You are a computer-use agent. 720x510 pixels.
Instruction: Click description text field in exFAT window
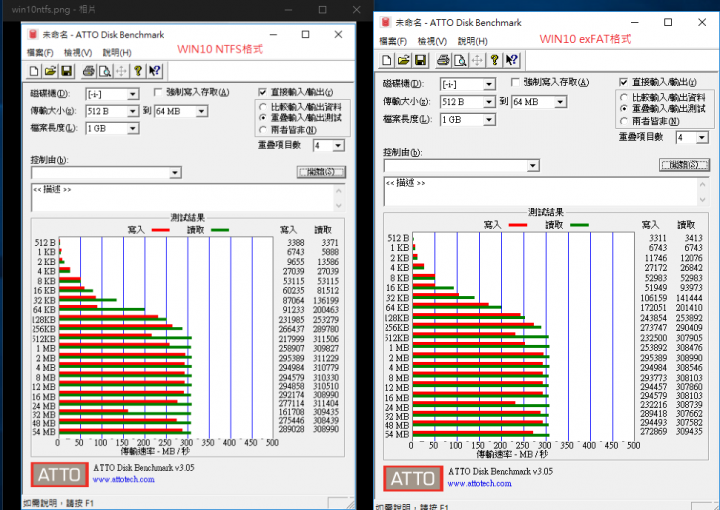(x=540, y=192)
